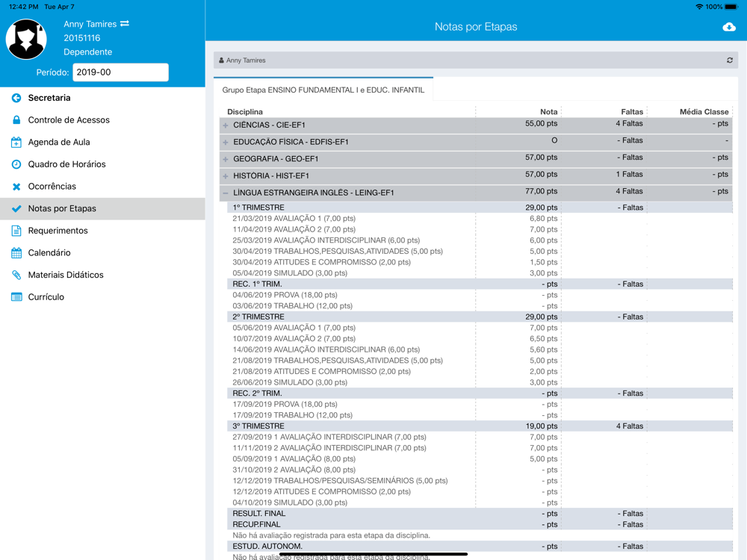The height and width of the screenshot is (560, 747).
Task: Click the cloud download icon in the header
Action: point(729,27)
